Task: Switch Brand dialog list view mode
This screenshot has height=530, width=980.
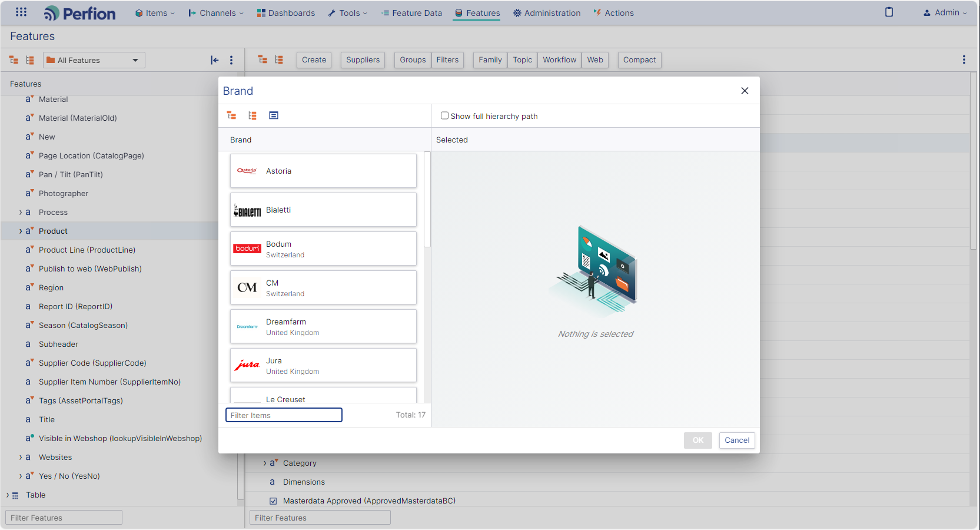Action: 274,115
